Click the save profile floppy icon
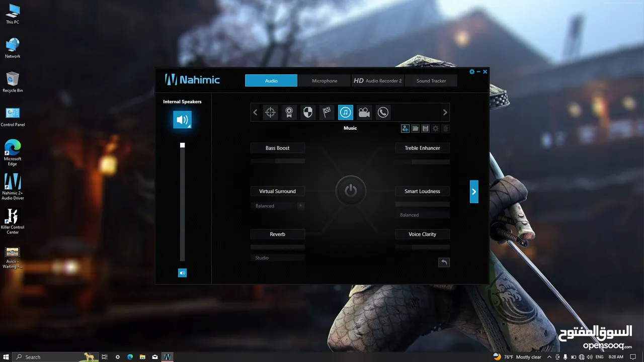 click(425, 129)
